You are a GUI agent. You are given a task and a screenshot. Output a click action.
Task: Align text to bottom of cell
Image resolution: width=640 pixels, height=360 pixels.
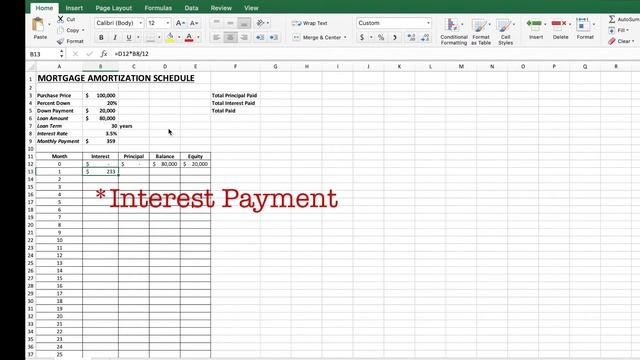244,23
